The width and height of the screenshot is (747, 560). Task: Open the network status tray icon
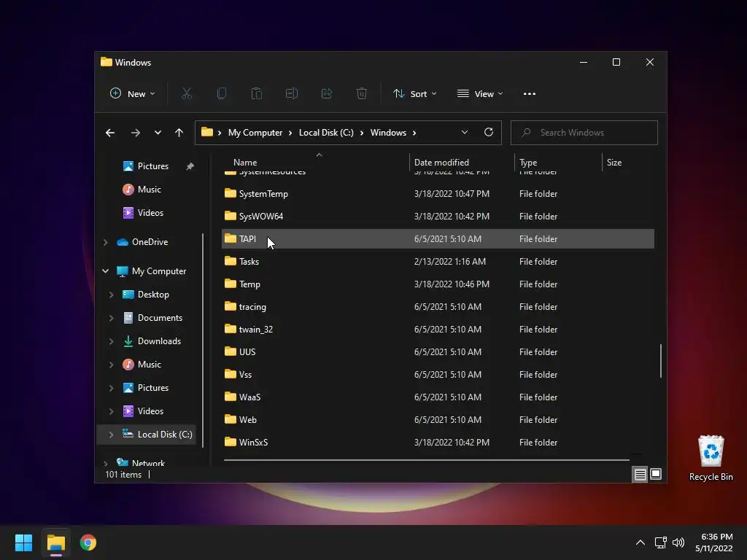660,542
